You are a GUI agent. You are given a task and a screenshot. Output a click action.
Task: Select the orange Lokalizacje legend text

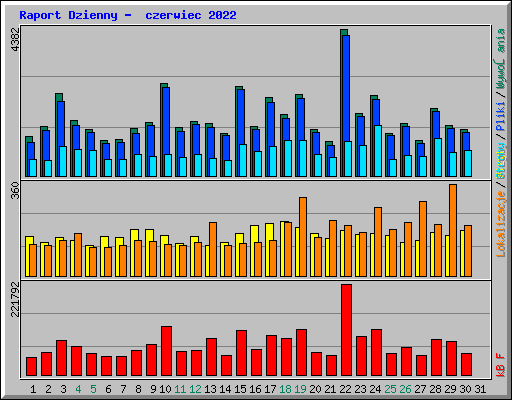tap(501, 224)
